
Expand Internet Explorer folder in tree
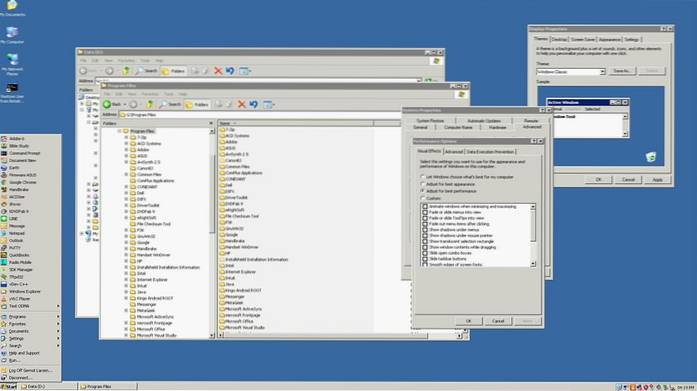click(126, 280)
